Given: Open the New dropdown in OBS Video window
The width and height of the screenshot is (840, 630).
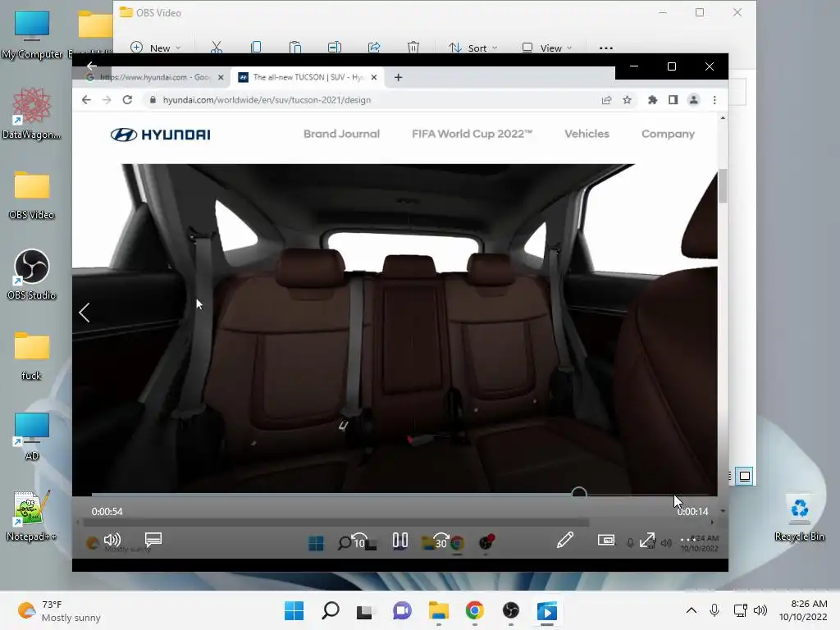Looking at the screenshot, I should pos(155,48).
